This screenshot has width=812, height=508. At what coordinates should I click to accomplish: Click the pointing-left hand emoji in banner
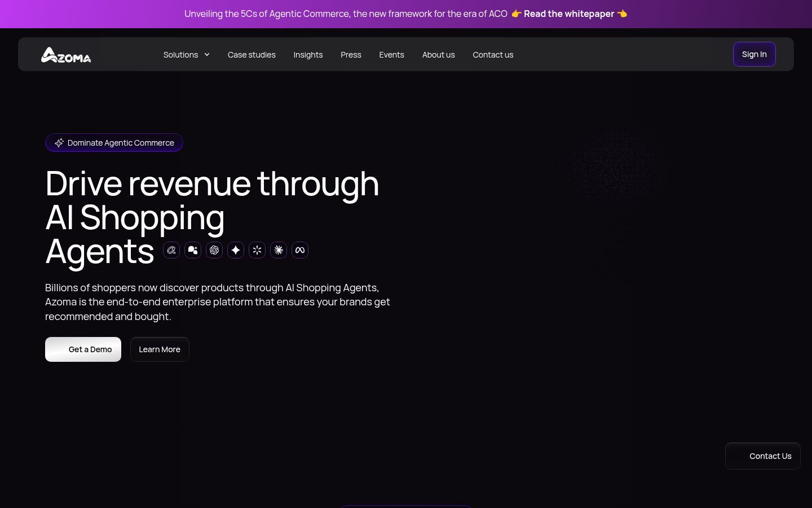622,14
